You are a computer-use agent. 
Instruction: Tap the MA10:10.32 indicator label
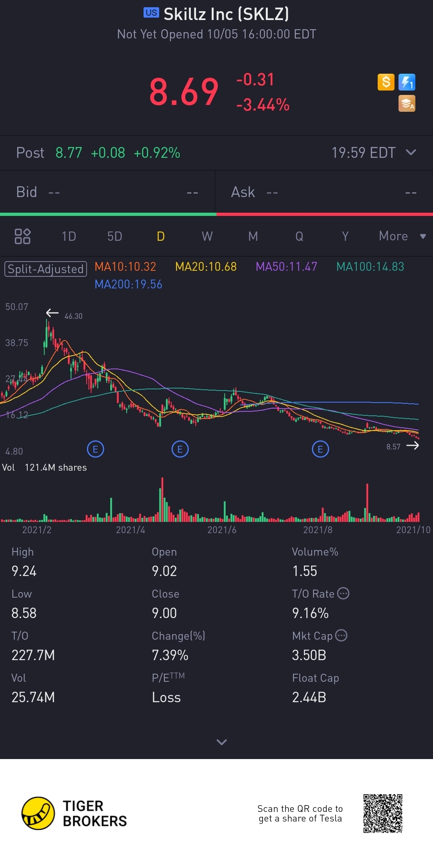(x=125, y=267)
